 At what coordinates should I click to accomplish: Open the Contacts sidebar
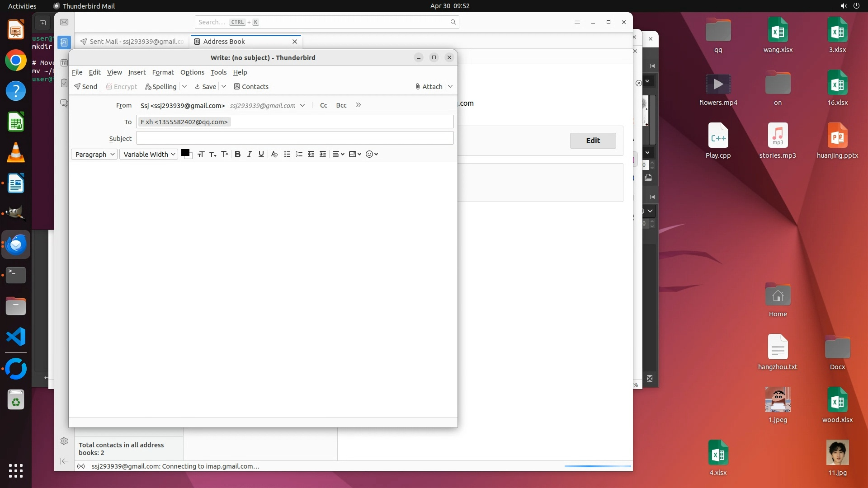coord(251,86)
